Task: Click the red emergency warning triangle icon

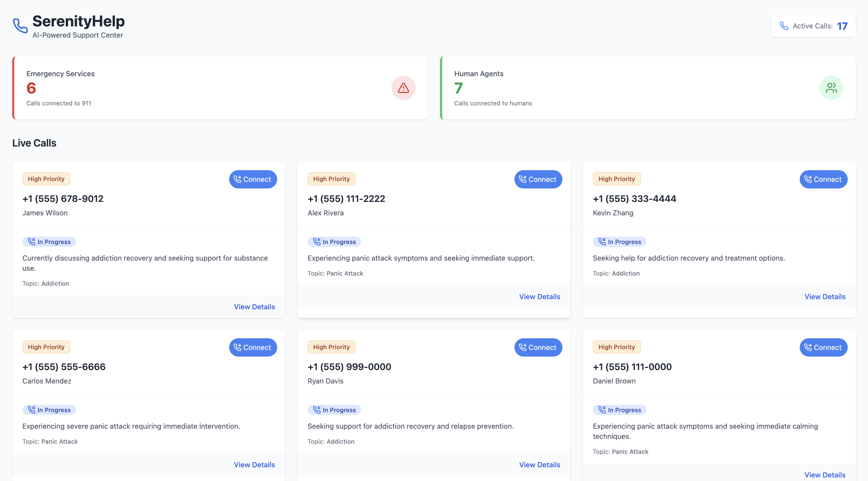Action: tap(403, 88)
